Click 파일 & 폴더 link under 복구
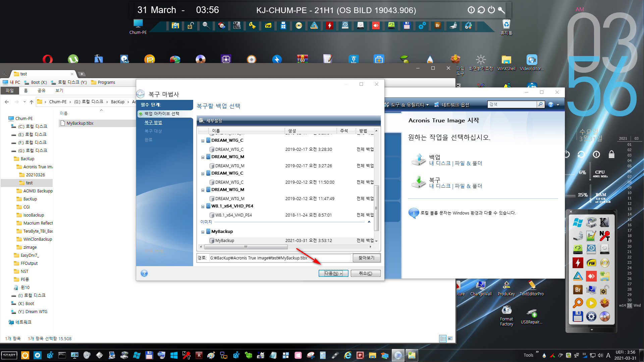This screenshot has width=644, height=362. pos(468,186)
